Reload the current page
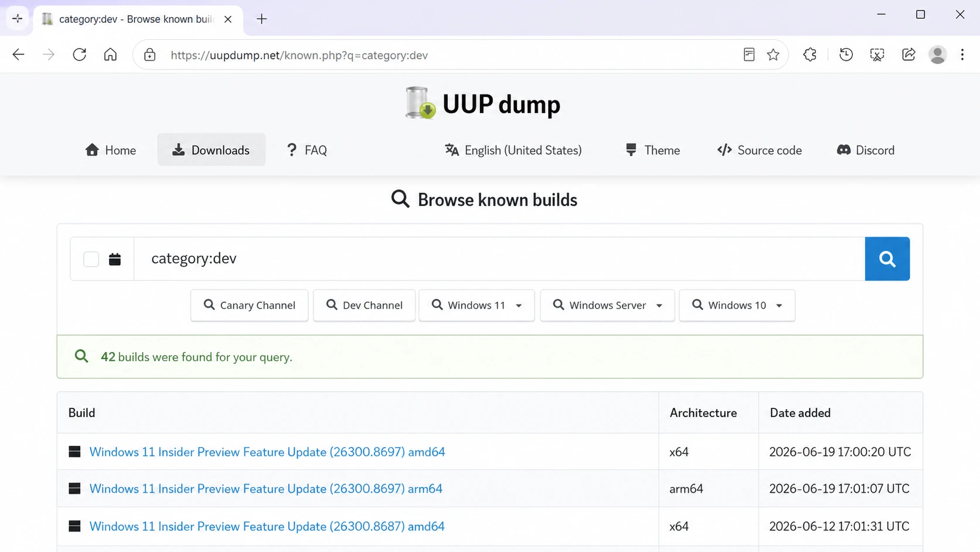This screenshot has width=980, height=552. (79, 55)
